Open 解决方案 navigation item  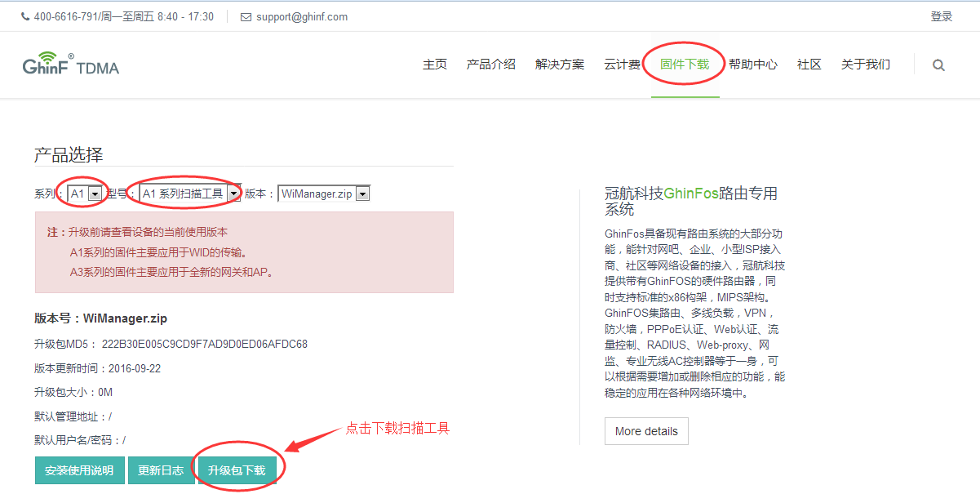tap(560, 65)
